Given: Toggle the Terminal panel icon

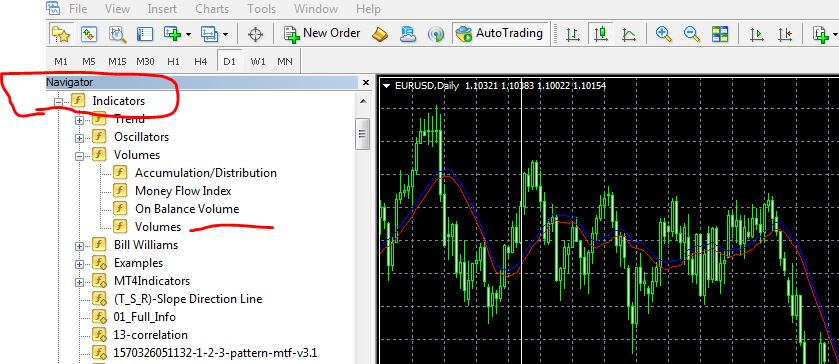Looking at the screenshot, I should click(145, 34).
